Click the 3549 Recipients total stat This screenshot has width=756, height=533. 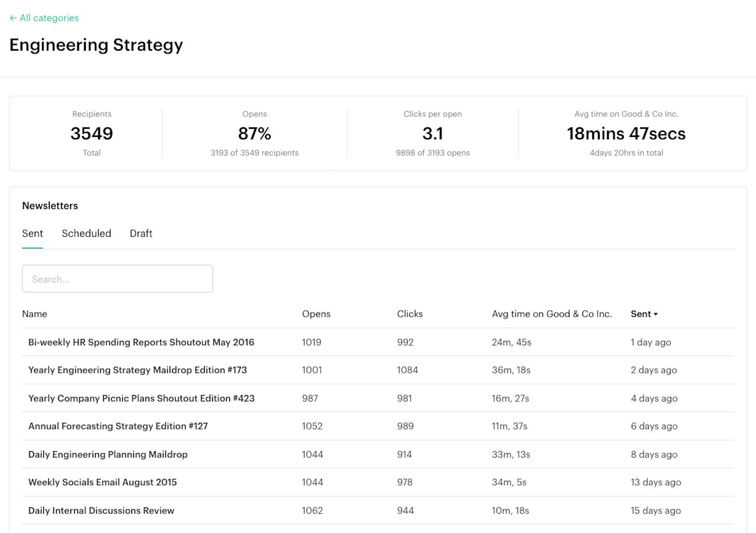click(x=92, y=134)
